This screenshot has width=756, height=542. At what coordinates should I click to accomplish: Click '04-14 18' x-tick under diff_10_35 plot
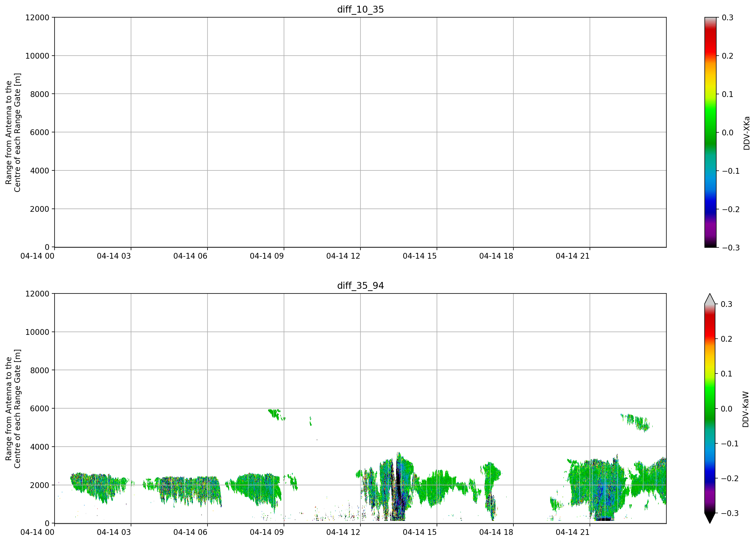pos(496,256)
